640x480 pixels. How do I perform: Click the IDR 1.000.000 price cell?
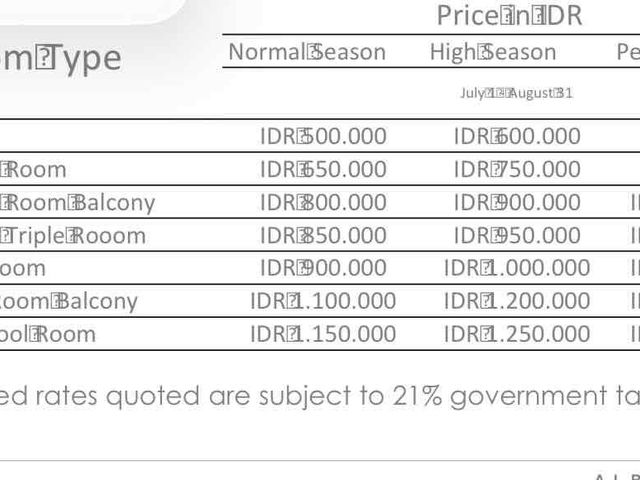[x=517, y=268]
